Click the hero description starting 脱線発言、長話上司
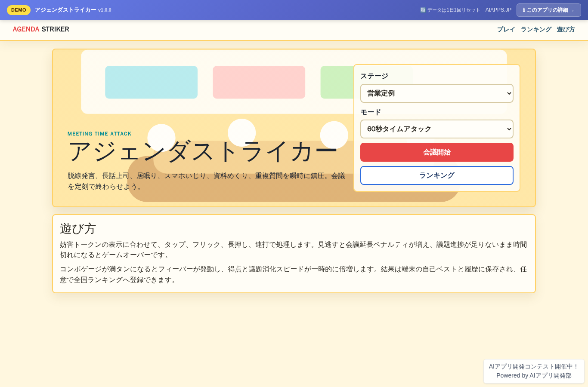The height and width of the screenshot is (387, 588). point(207,181)
